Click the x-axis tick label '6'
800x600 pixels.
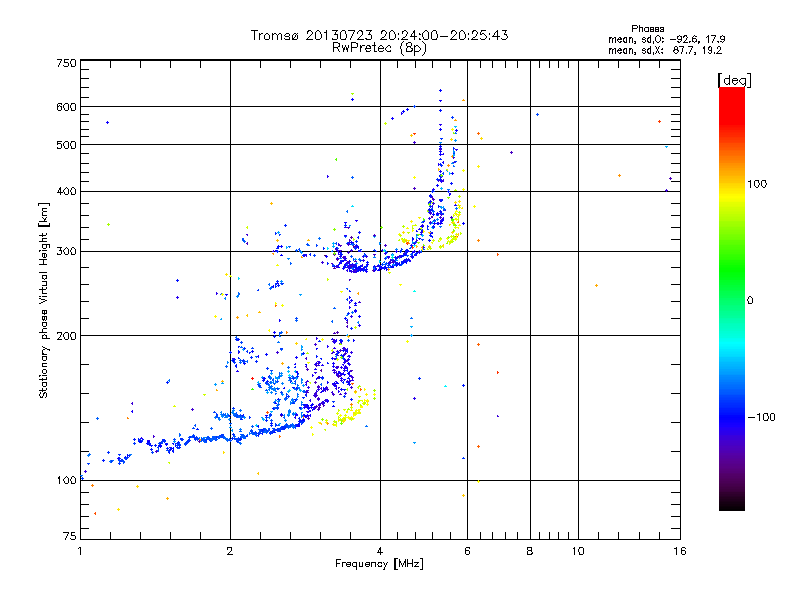(x=467, y=551)
